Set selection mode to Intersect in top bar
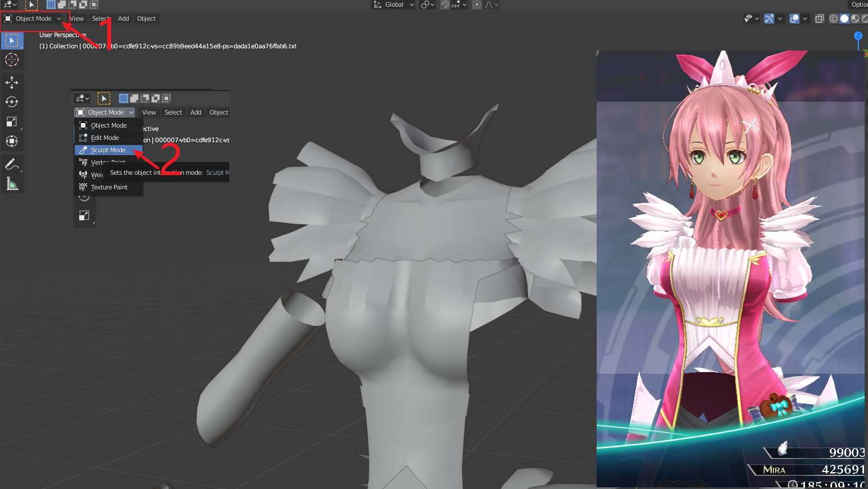Screen dimensions: 868x489 (94, 4)
